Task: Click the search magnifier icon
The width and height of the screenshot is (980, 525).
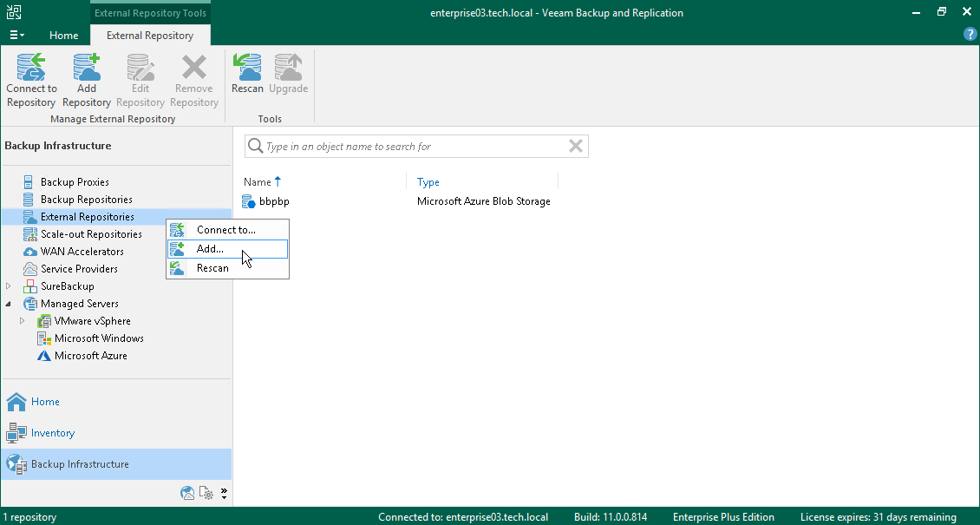Action: tap(255, 147)
